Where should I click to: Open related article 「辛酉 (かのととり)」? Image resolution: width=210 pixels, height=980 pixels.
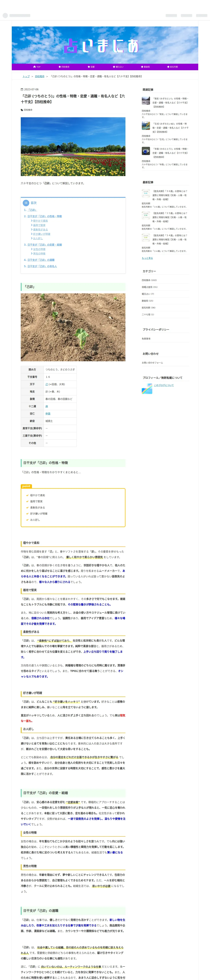[x=170, y=153]
